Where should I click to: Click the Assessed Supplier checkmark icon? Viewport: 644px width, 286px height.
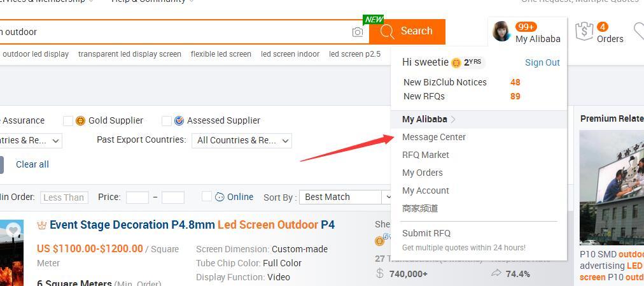(179, 121)
